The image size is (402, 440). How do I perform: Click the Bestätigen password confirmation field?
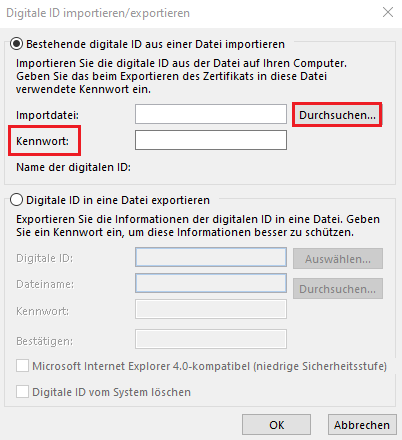pos(211,339)
